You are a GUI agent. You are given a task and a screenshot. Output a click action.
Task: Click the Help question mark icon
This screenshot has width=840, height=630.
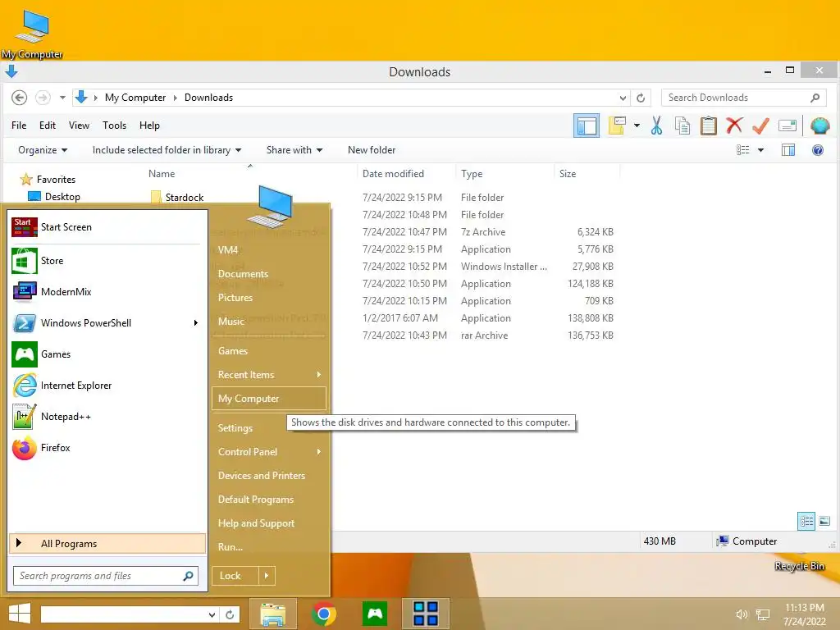pyautogui.click(x=818, y=151)
